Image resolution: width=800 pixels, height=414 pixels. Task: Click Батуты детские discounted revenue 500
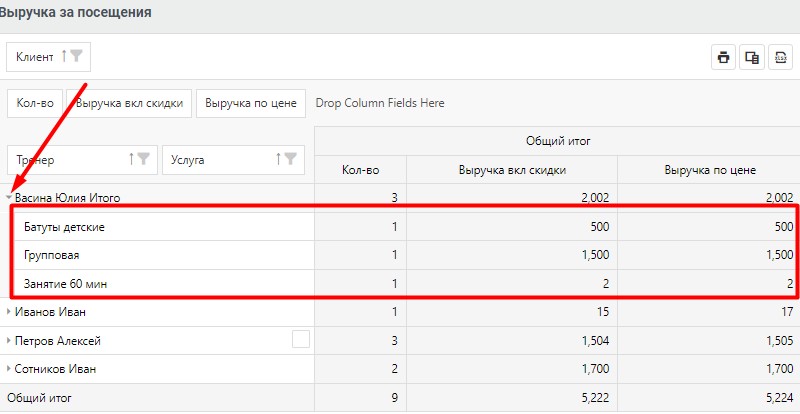(x=599, y=227)
